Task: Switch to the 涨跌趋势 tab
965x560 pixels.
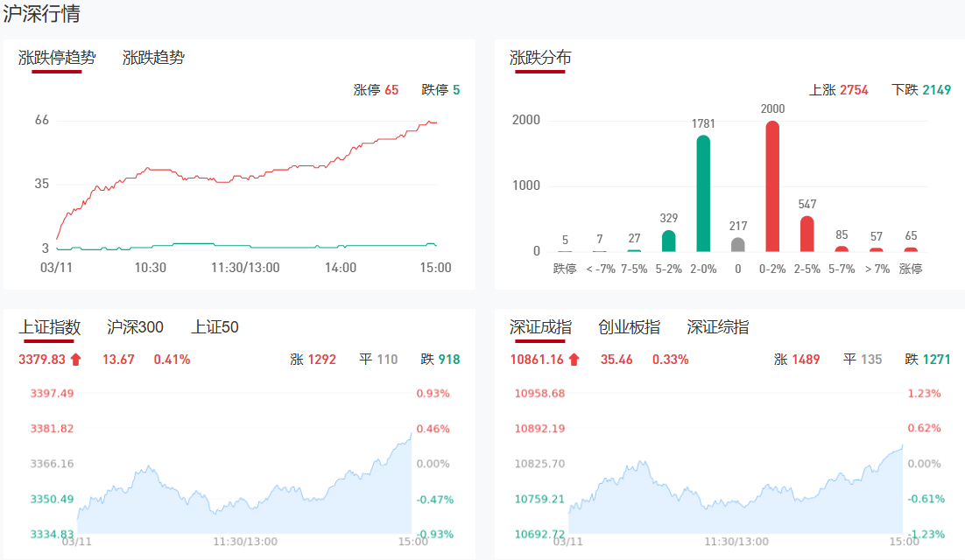Action: point(153,58)
